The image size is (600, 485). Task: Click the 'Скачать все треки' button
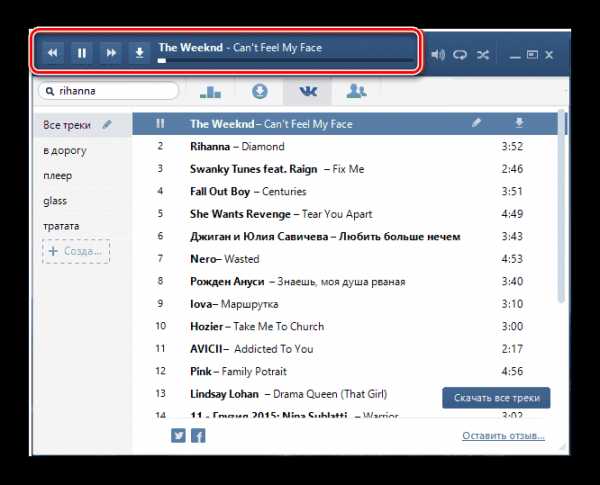point(496,398)
